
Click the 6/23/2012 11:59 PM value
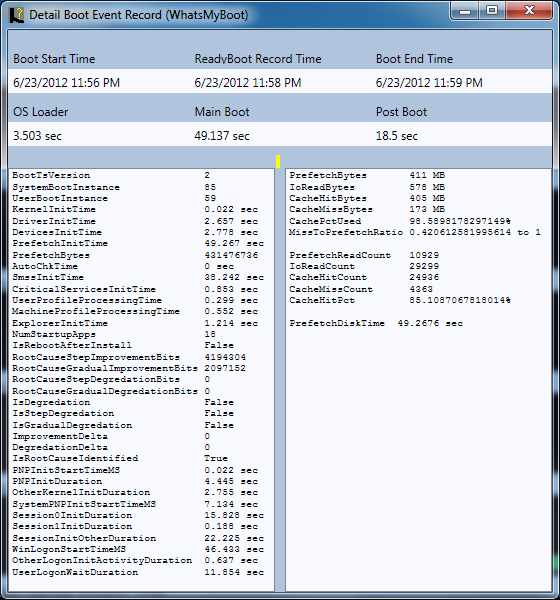pos(429,83)
